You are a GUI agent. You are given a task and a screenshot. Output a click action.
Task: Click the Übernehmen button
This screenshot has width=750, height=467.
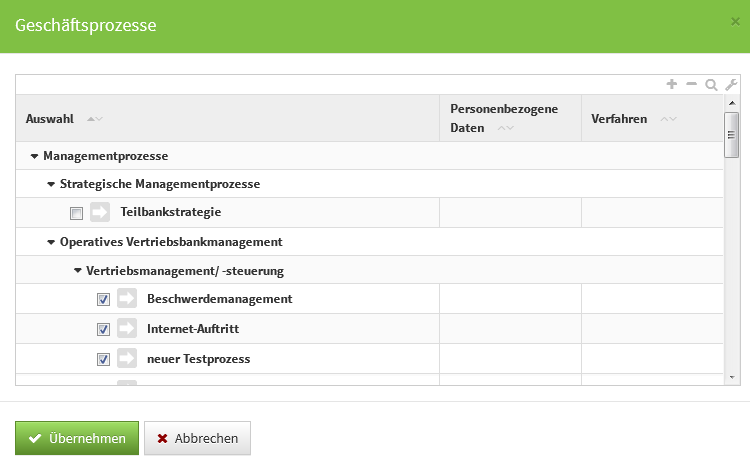77,438
